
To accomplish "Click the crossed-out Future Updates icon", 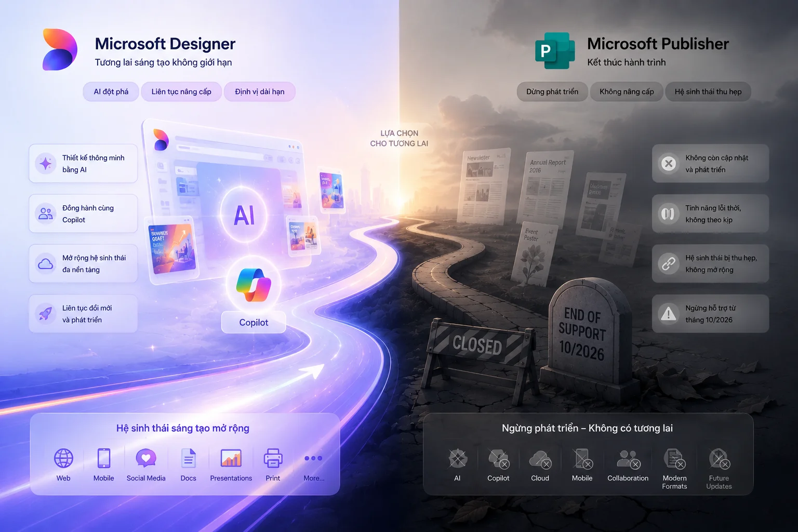I will (x=720, y=459).
